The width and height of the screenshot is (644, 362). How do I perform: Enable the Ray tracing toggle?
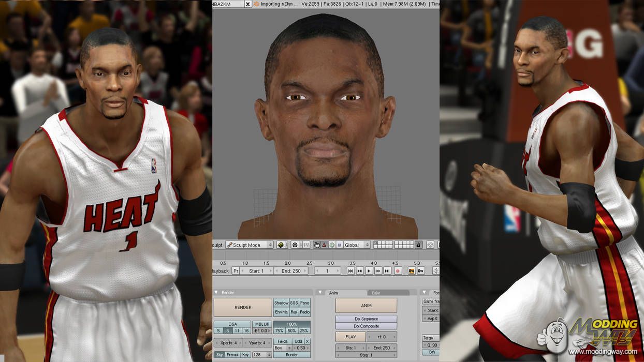point(294,312)
